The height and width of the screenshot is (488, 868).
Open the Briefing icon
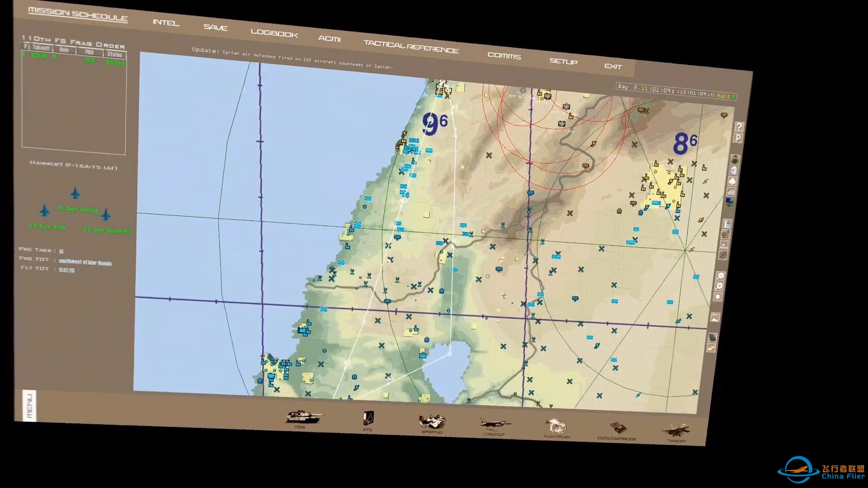pos(432,422)
